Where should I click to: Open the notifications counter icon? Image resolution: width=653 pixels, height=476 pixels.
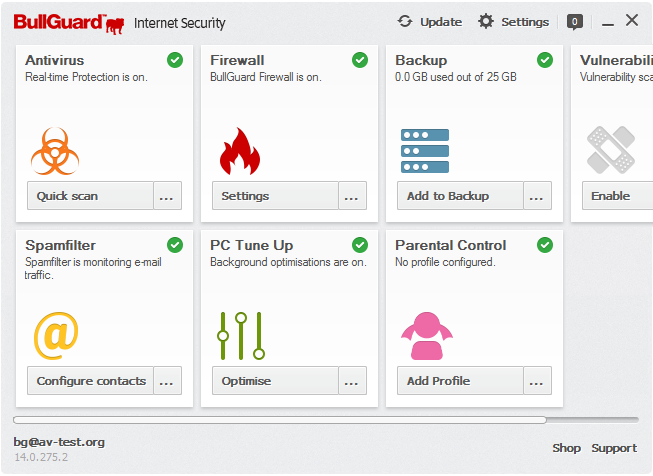(575, 21)
